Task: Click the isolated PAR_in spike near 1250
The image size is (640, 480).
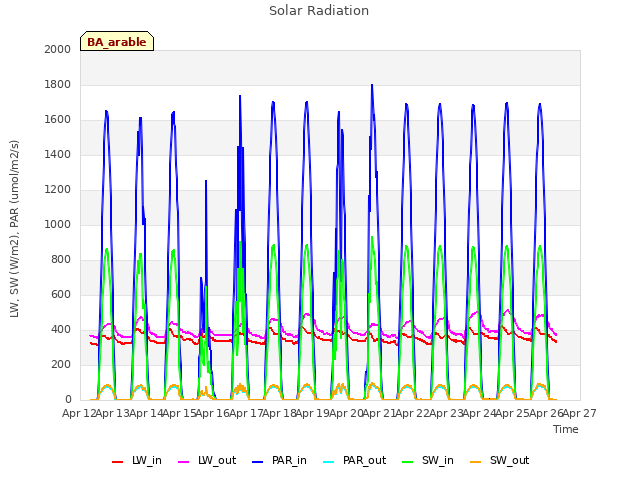Action: coord(206,181)
